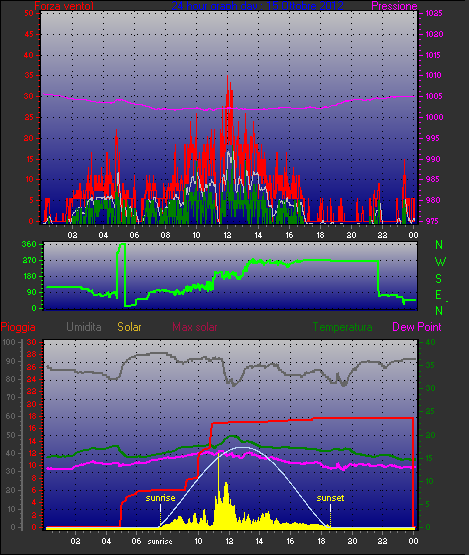469x555 pixels.
Task: Click the '24 hour graph day : 15 Ottobre 2012' title
Action: 257,6
